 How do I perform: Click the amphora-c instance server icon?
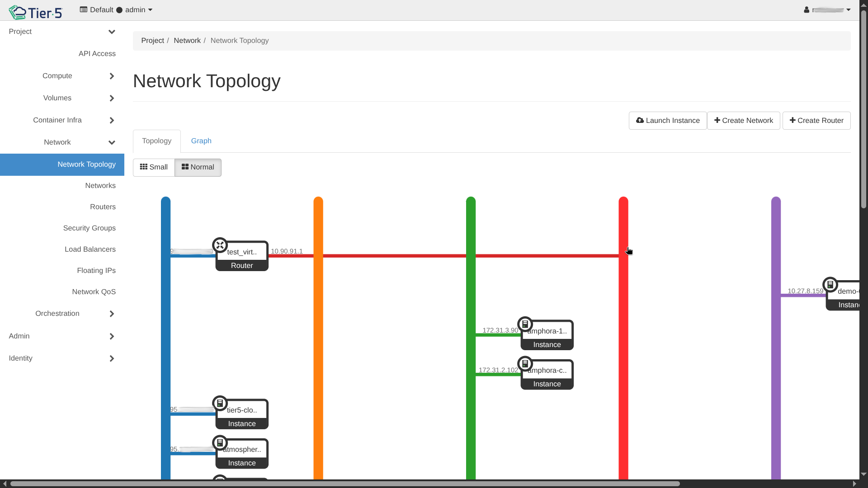(x=525, y=363)
